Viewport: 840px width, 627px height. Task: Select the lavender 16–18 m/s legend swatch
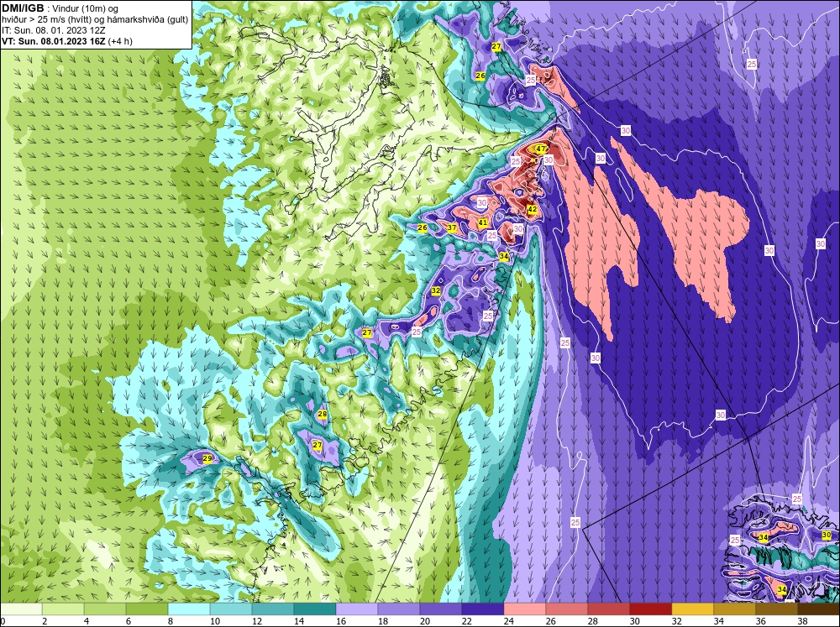click(357, 609)
